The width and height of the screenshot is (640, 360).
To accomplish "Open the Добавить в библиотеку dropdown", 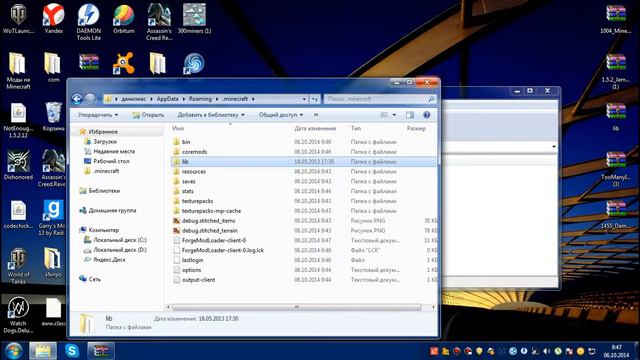I will click(x=211, y=115).
